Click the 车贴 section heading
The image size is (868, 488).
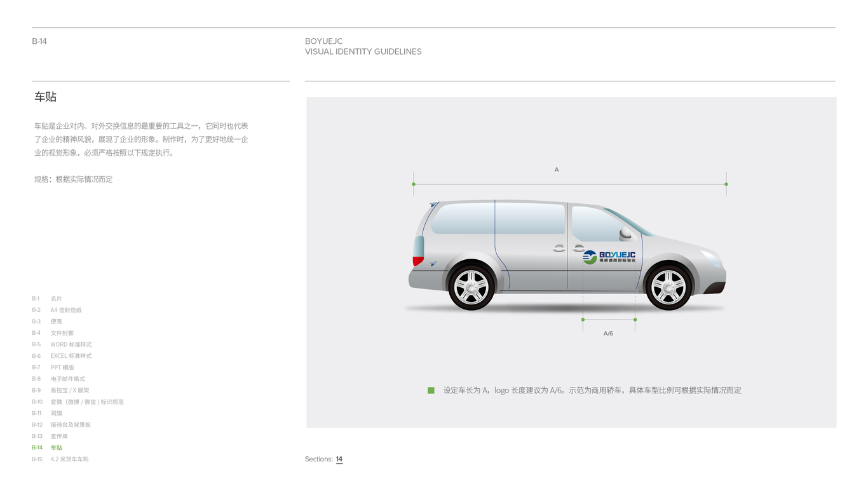click(46, 97)
